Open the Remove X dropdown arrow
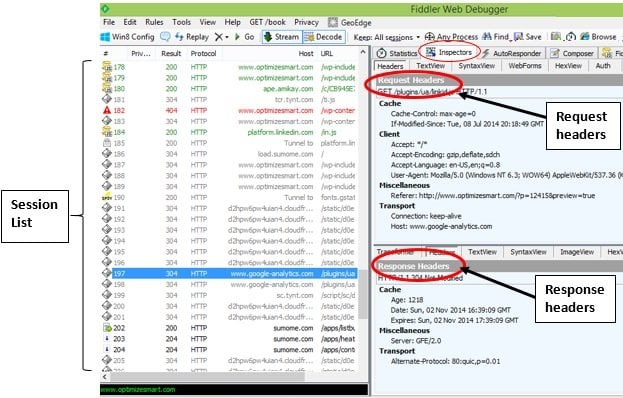This screenshot has width=623, height=398. [x=227, y=37]
